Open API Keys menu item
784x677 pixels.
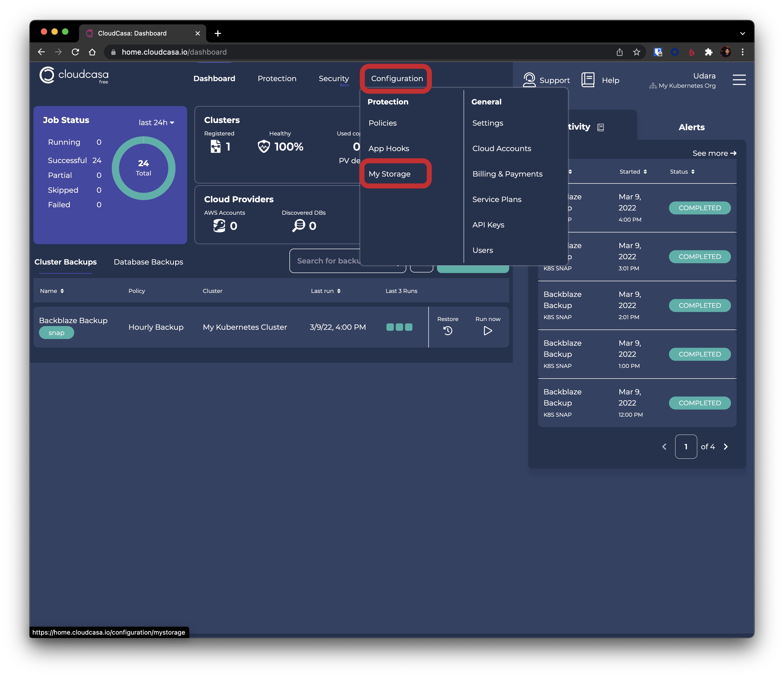click(x=488, y=225)
